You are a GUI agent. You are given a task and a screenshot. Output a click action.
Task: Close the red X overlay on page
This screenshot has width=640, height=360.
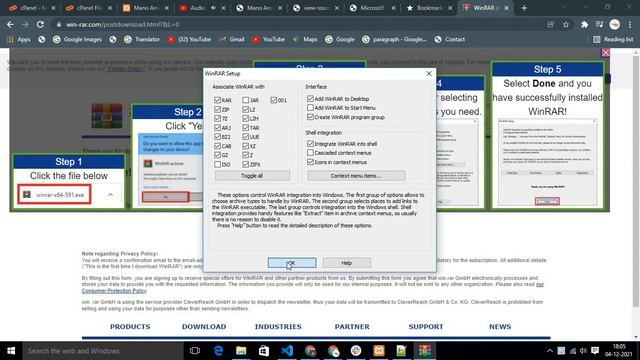coord(605,53)
